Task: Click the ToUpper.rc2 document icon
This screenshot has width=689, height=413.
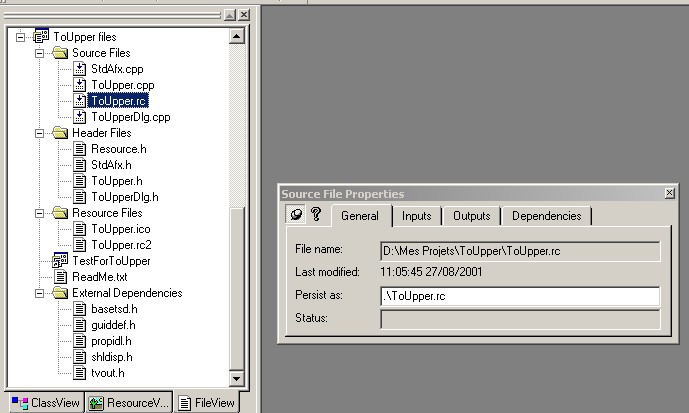Action: pos(80,245)
